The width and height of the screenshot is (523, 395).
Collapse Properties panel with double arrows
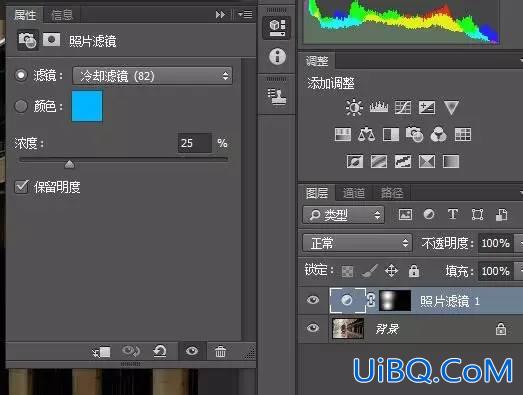(220, 15)
